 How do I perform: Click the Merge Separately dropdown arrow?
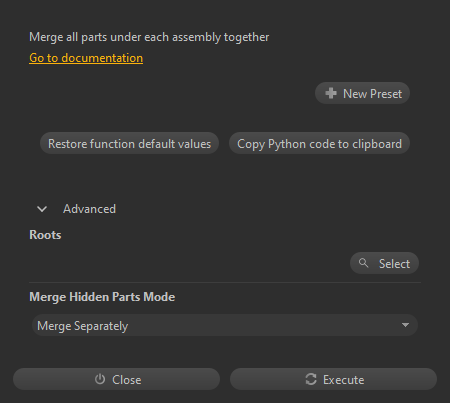pyautogui.click(x=405, y=325)
